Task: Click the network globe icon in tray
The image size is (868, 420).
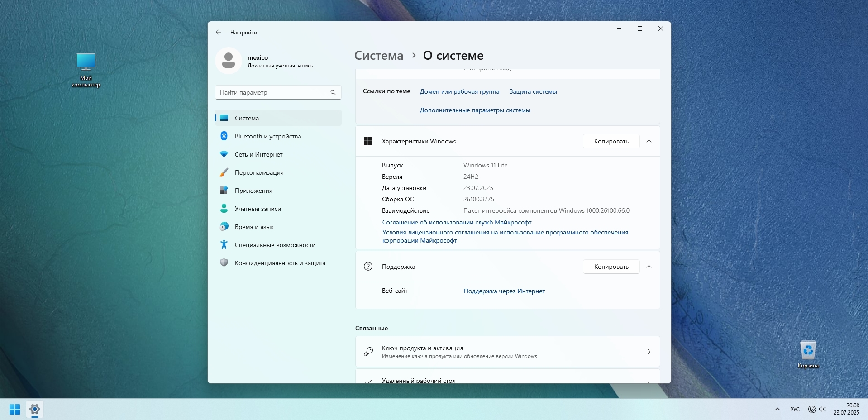Action: pos(812,409)
